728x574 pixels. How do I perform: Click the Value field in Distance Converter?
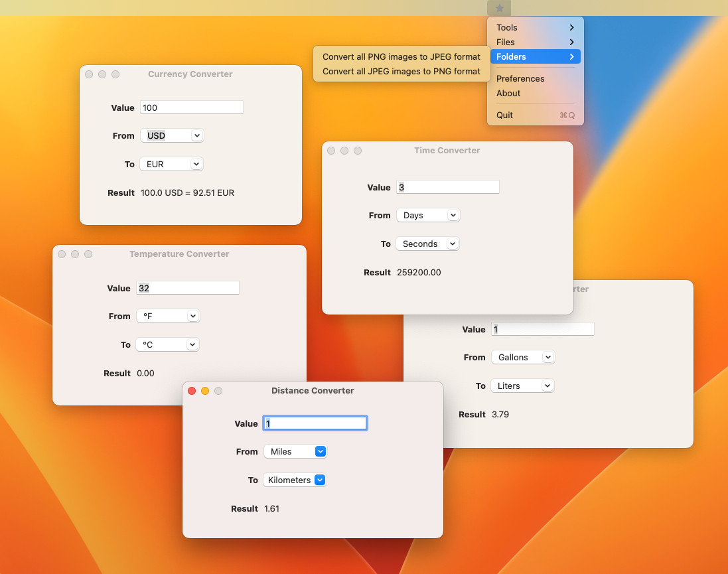[315, 423]
